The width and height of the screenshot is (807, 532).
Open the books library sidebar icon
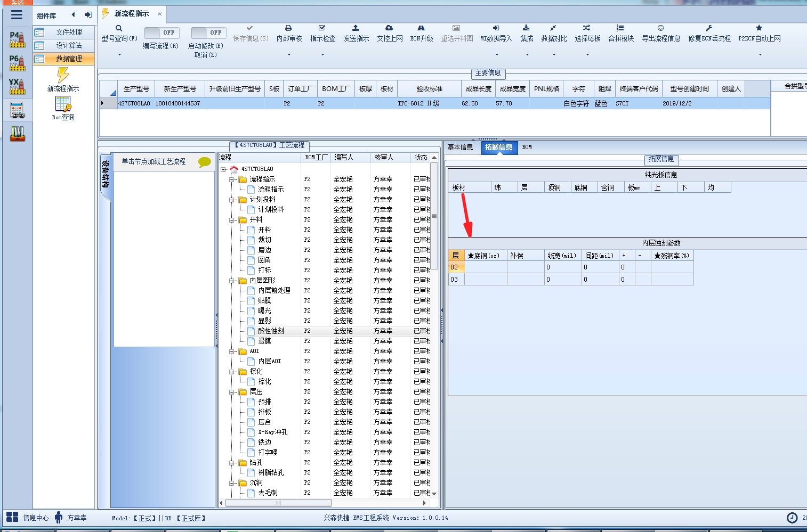(17, 133)
